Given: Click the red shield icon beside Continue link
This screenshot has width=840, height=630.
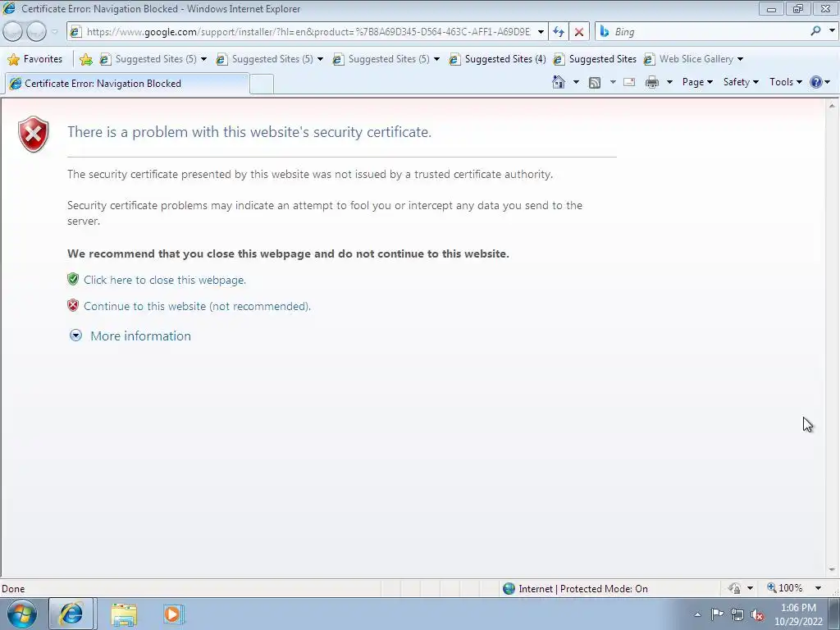Looking at the screenshot, I should coord(73,305).
